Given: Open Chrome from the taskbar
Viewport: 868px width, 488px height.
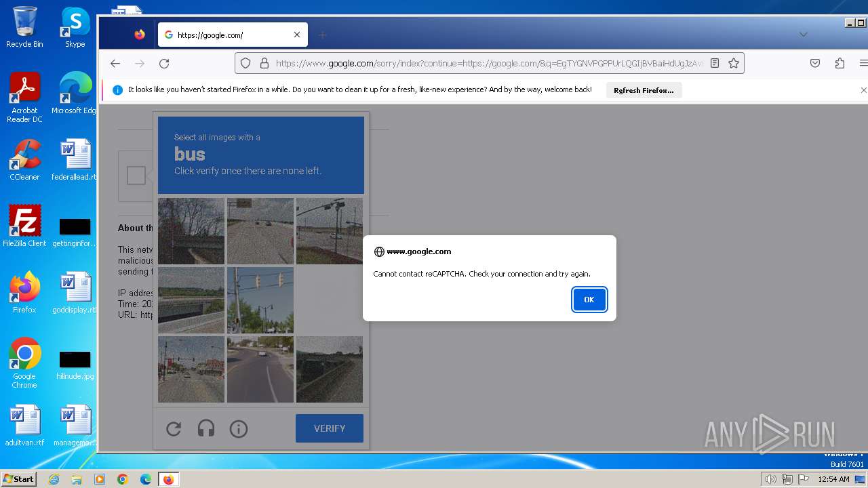Looking at the screenshot, I should 123,479.
